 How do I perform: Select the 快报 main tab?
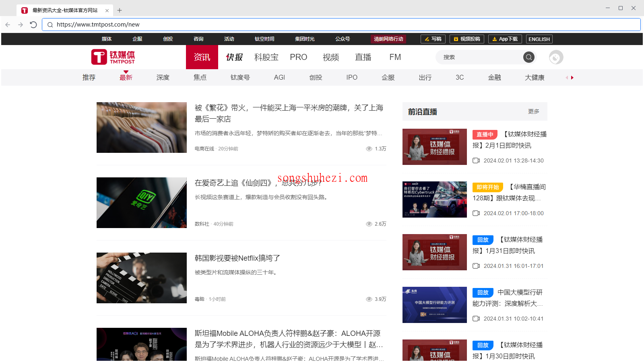[x=234, y=57]
